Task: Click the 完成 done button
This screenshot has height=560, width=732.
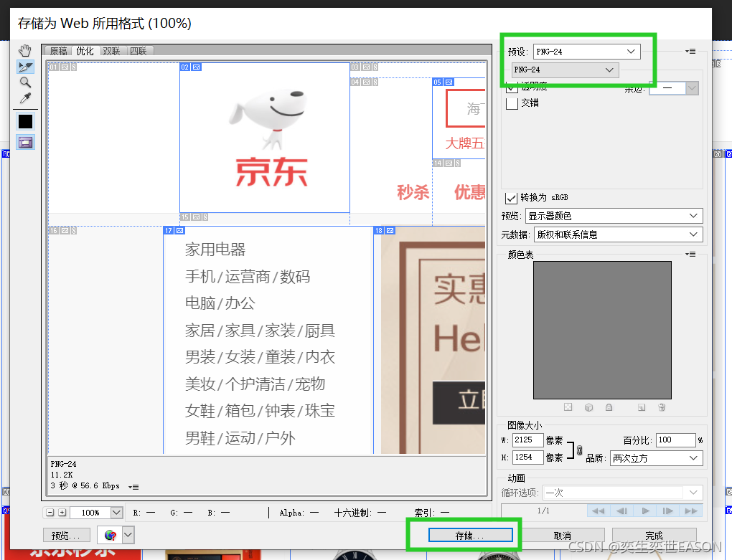Action: [654, 536]
